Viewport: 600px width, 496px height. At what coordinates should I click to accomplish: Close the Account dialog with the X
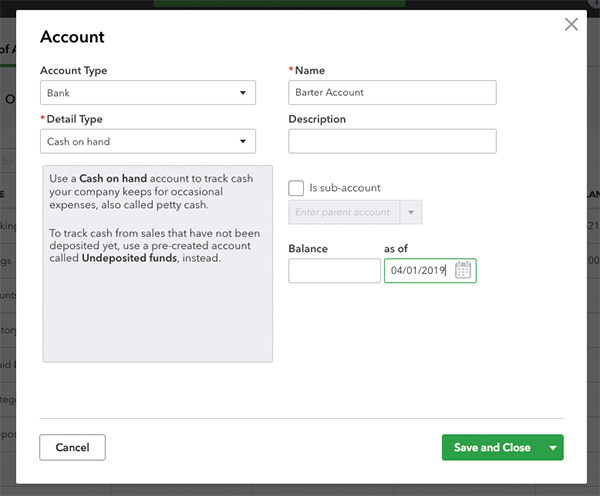pos(571,24)
